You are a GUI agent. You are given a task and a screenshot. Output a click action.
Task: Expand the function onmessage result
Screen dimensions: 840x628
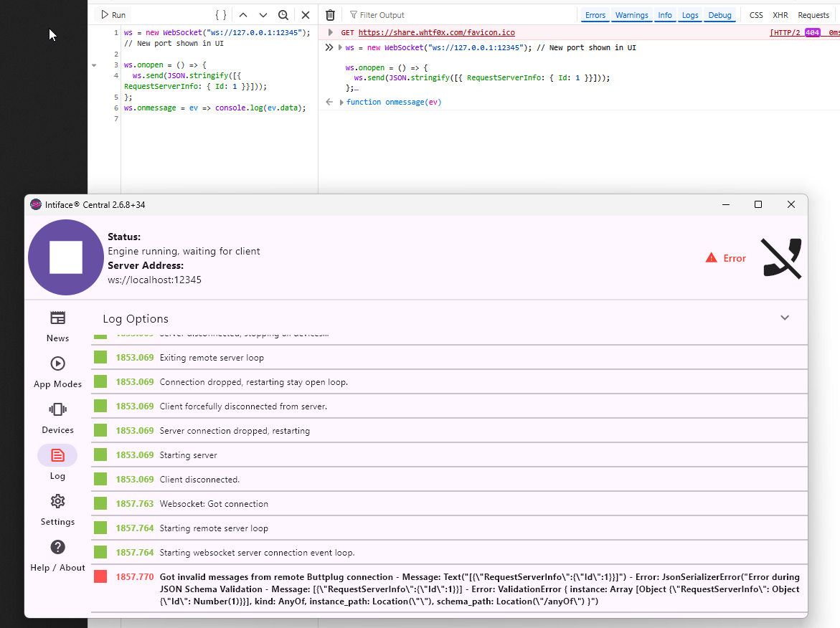tap(341, 103)
